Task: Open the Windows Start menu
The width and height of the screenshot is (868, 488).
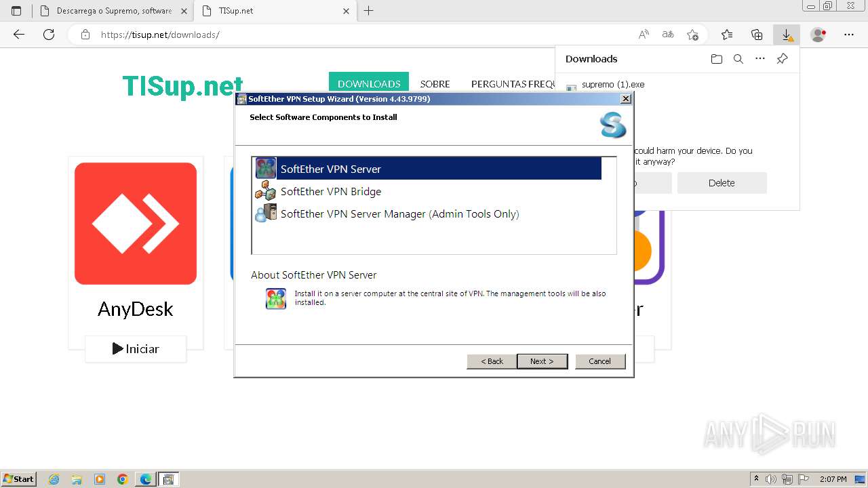Action: click(18, 479)
